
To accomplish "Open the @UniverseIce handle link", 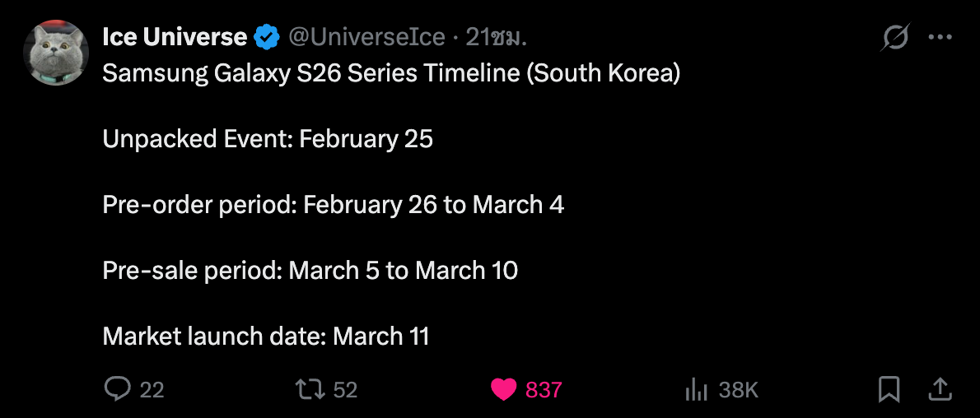I will pyautogui.click(x=366, y=37).
